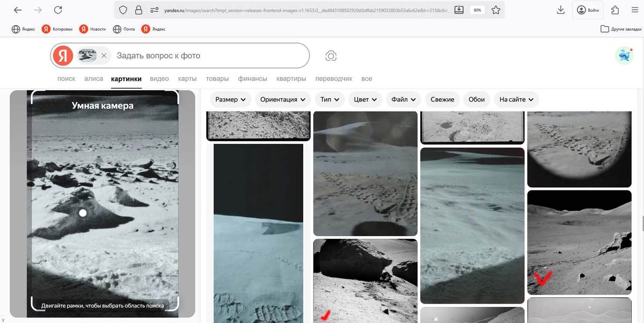Switch to the товары tab
Viewport: 644px width, 323px height.
pyautogui.click(x=217, y=78)
